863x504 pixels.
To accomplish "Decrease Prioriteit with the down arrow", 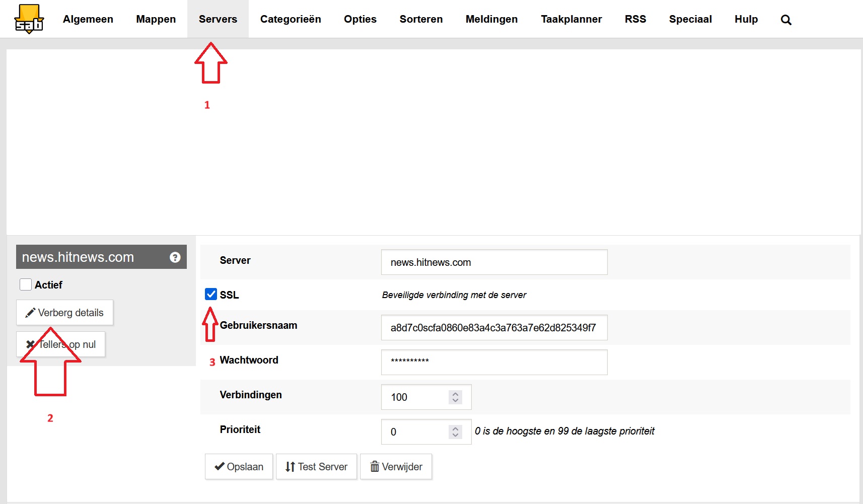I will [455, 436].
